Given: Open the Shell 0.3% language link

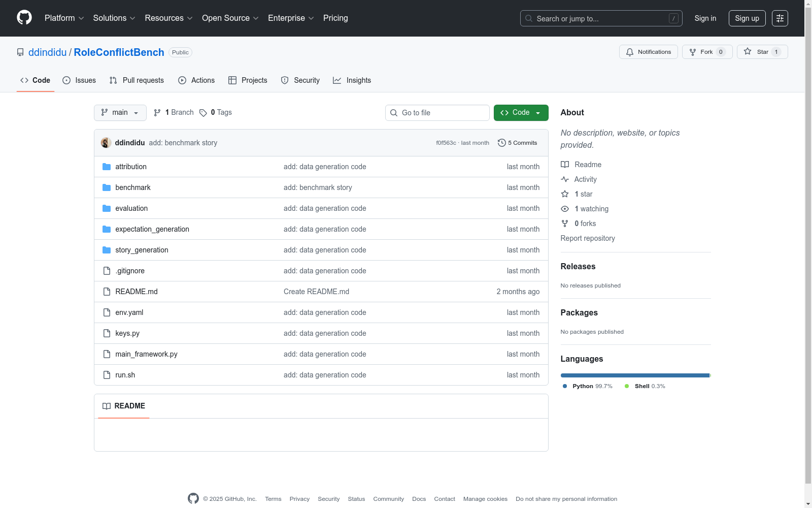Looking at the screenshot, I should click(x=645, y=386).
